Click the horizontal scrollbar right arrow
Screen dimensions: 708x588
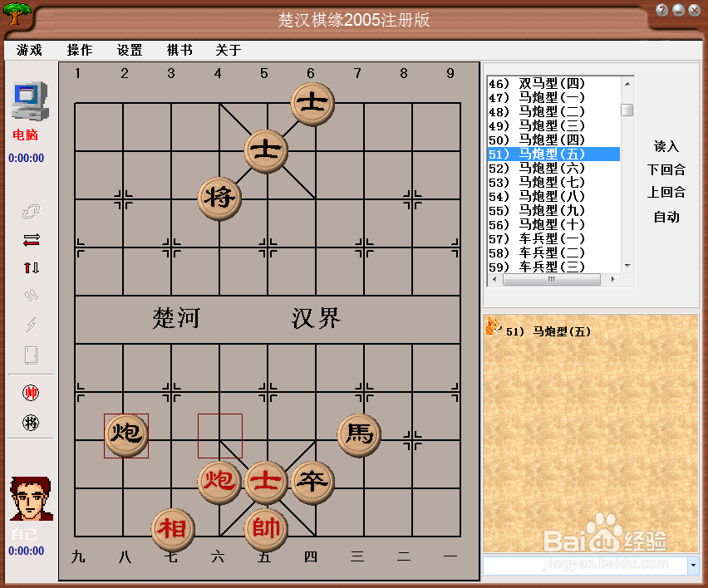[612, 279]
